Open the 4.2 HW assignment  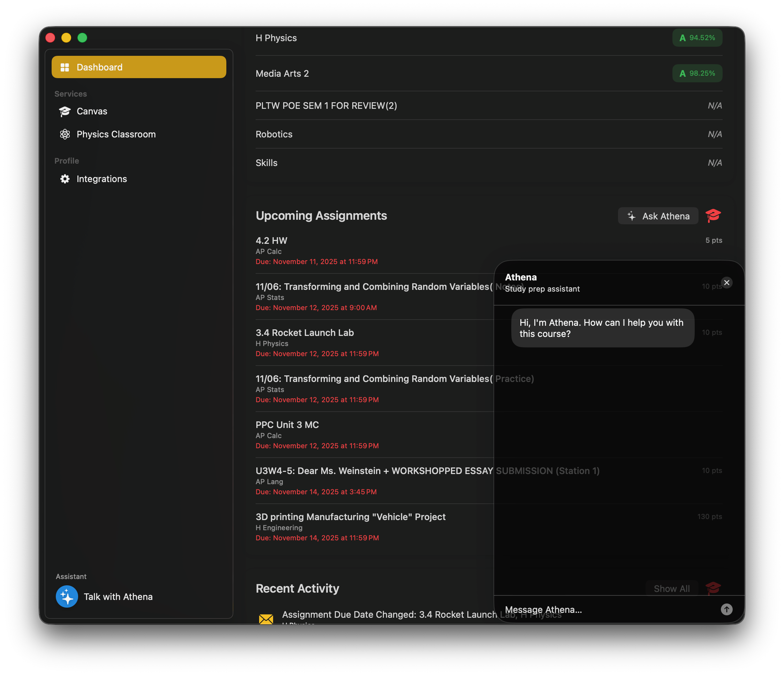click(x=271, y=241)
